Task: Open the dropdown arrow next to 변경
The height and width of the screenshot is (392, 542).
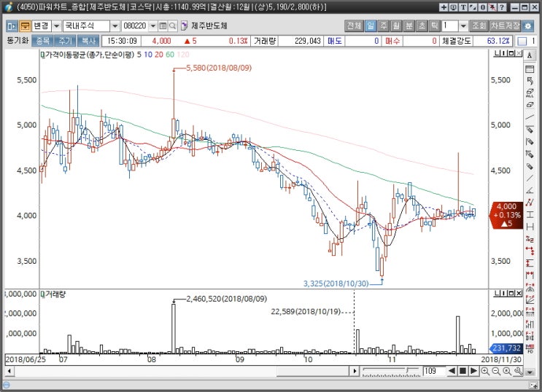Action: click(x=57, y=26)
